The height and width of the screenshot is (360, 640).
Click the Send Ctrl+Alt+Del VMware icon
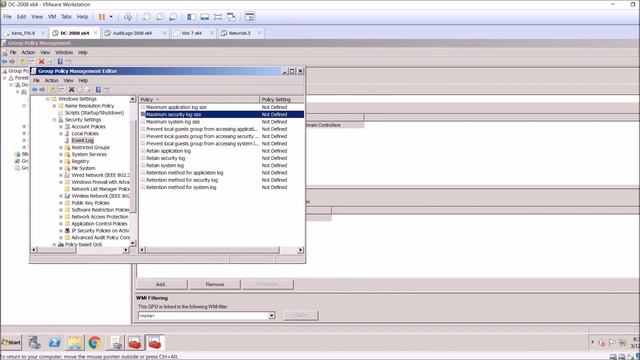(128, 17)
